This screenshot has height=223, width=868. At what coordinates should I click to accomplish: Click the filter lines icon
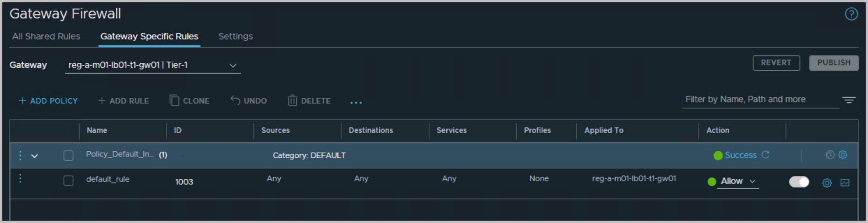click(x=848, y=100)
